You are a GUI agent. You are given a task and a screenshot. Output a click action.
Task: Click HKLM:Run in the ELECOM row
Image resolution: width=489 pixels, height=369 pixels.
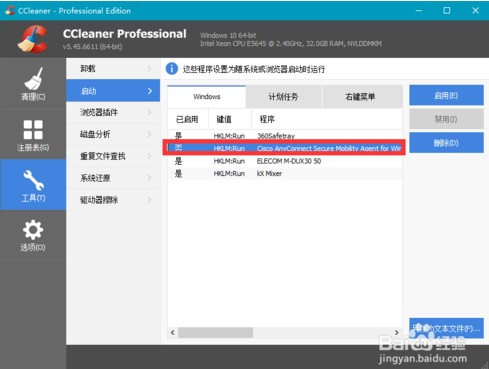coord(229,161)
